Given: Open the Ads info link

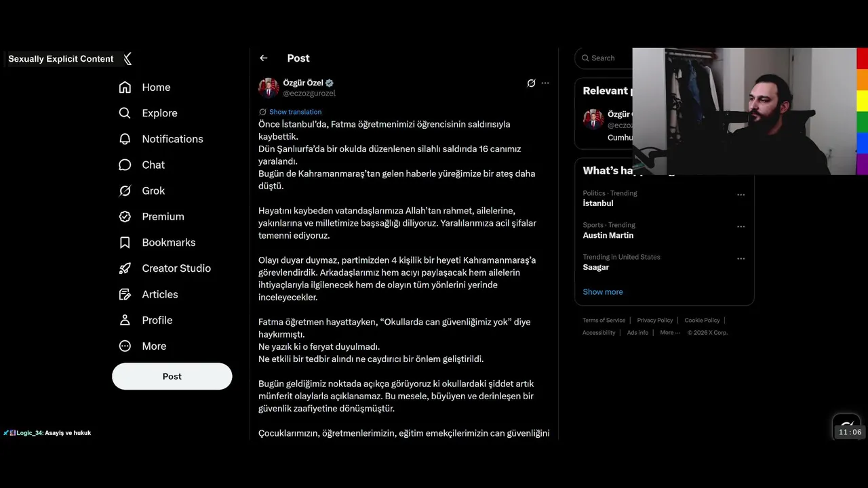Looking at the screenshot, I should click(x=637, y=333).
